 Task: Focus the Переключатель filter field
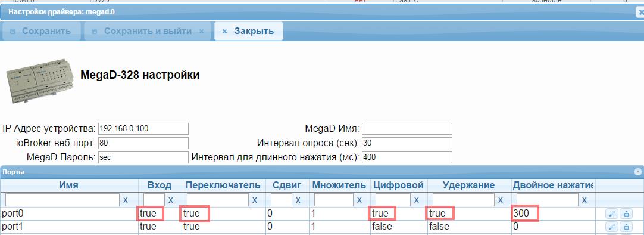tap(218, 200)
